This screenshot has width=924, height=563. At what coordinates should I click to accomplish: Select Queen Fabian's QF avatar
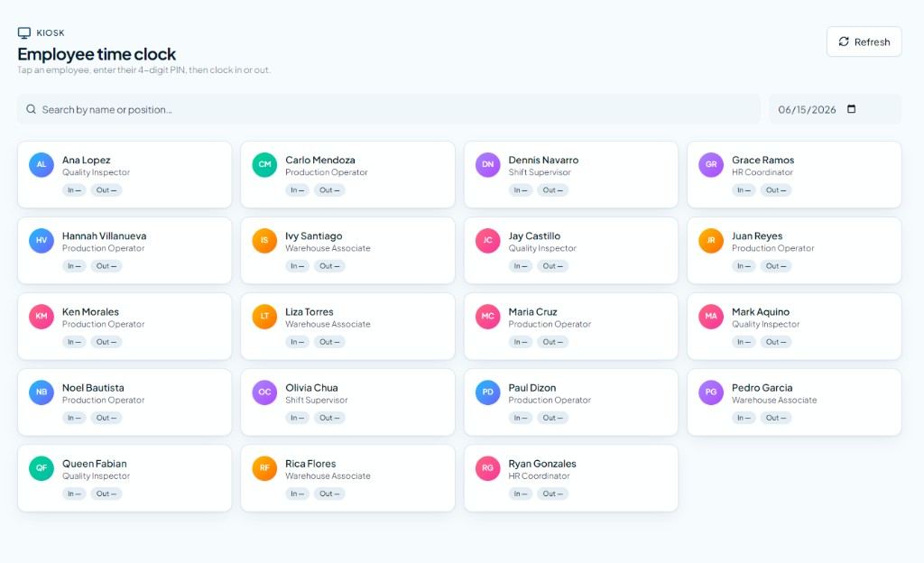42,468
